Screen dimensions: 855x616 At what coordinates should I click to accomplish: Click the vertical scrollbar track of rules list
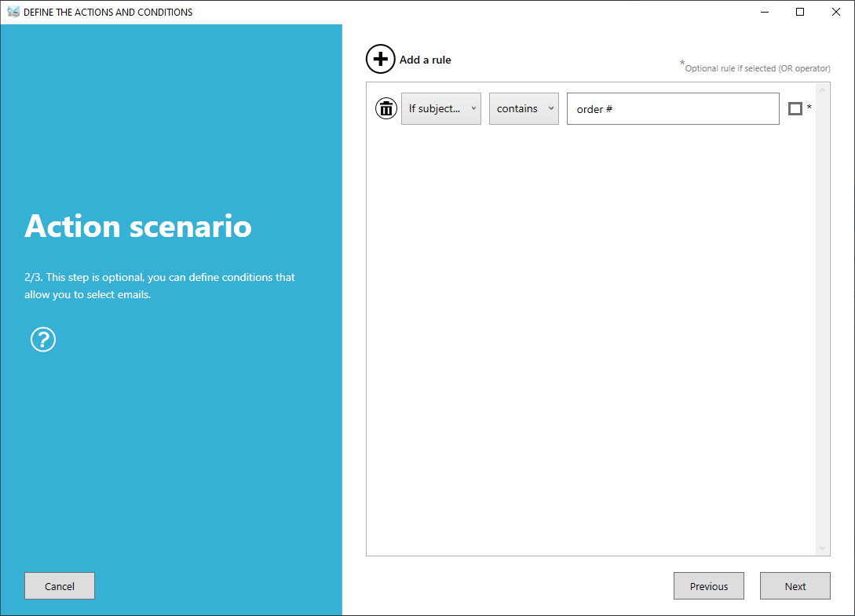(823, 314)
